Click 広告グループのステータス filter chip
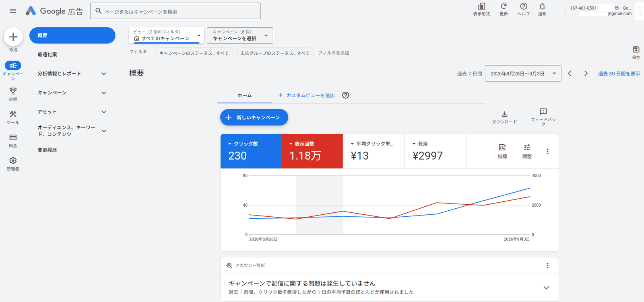The height and width of the screenshot is (302, 644). (275, 53)
